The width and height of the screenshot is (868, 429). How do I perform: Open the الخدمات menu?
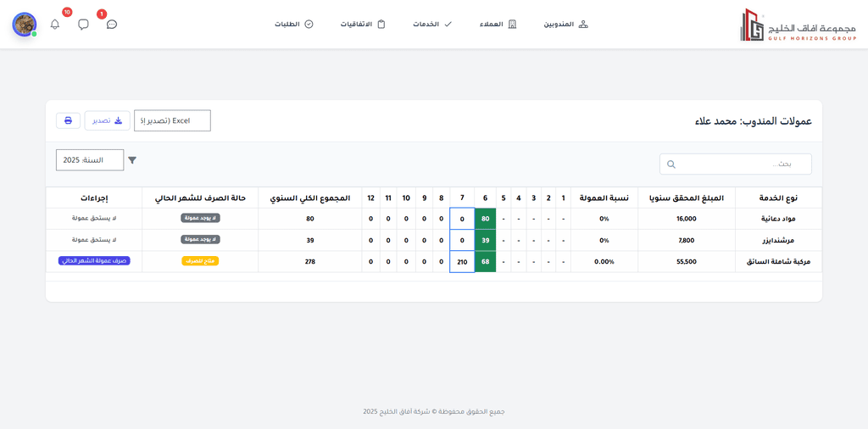(x=433, y=25)
